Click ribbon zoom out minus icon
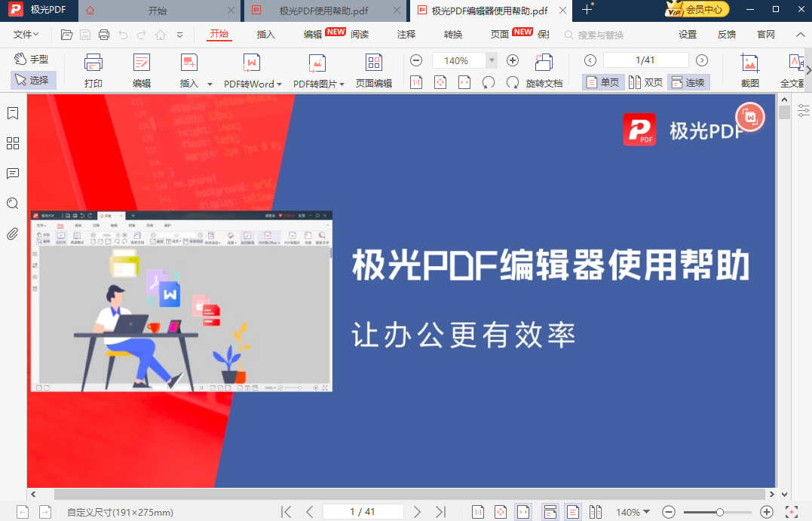 (x=416, y=60)
